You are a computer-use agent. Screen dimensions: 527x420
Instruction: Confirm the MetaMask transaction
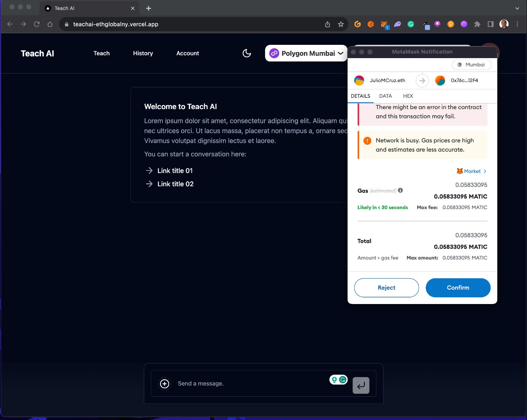458,288
